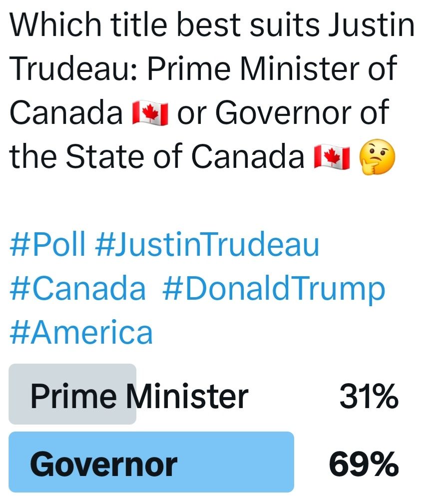
Task: Open the #JustinTrudeau hashtag
Action: coord(206,244)
